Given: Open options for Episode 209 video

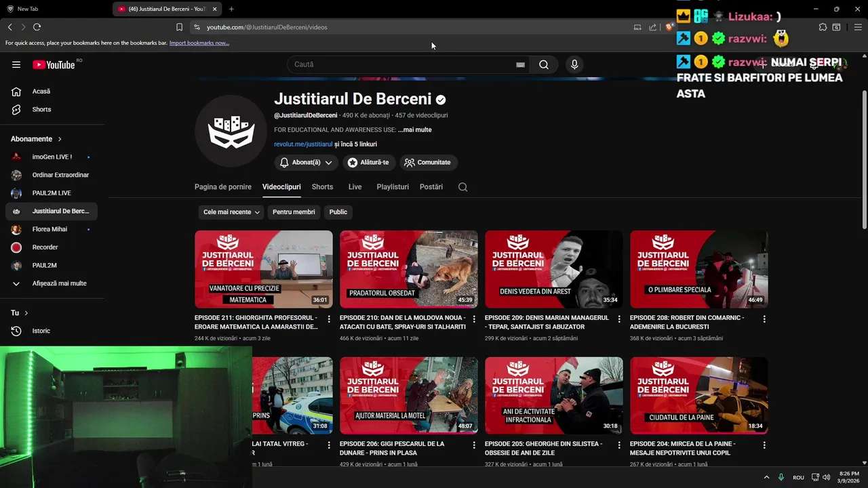Looking at the screenshot, I should pos(619,319).
